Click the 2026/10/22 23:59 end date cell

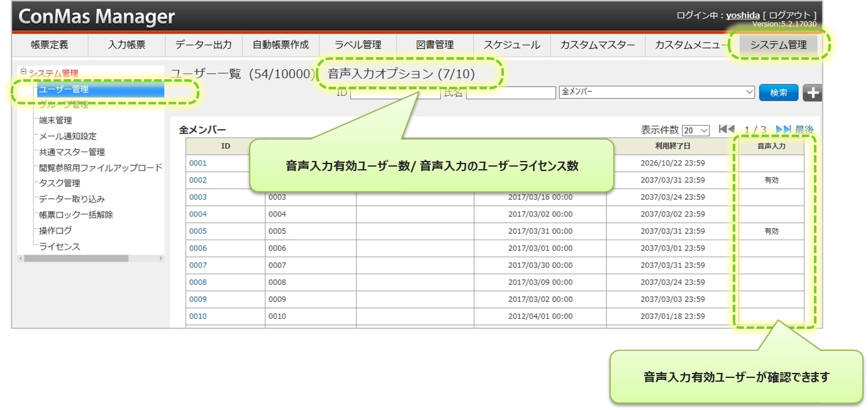(672, 163)
